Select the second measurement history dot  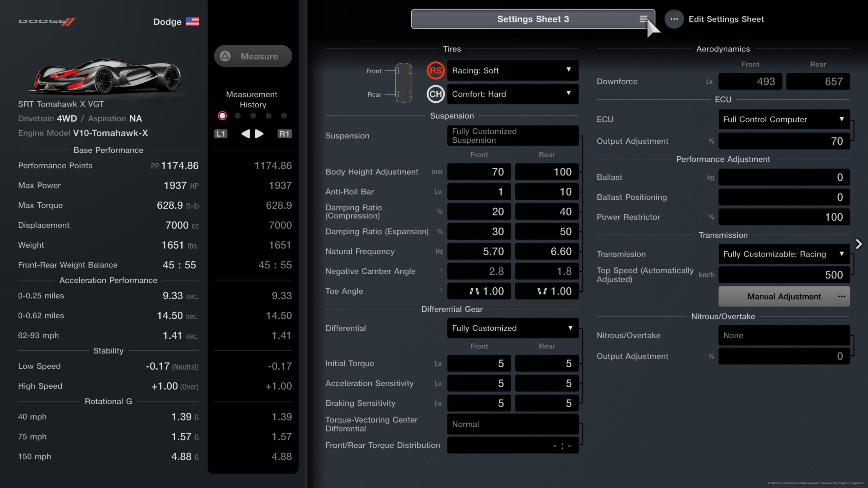(x=238, y=116)
